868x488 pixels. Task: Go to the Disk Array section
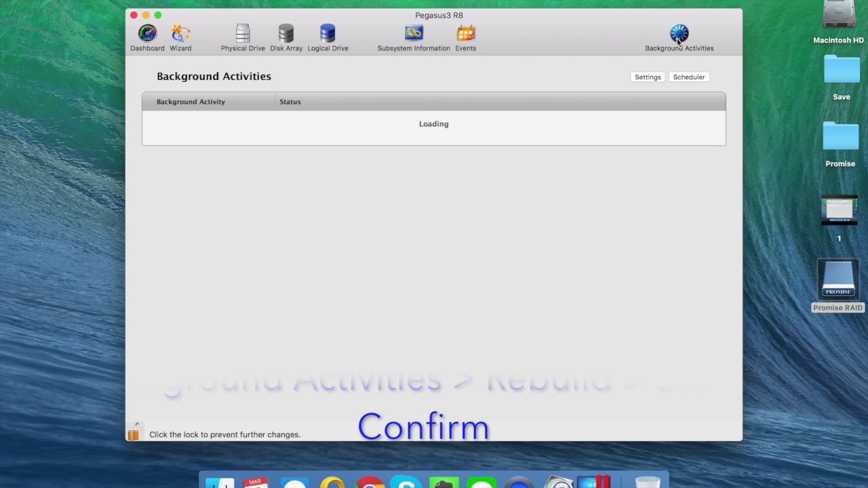[286, 38]
